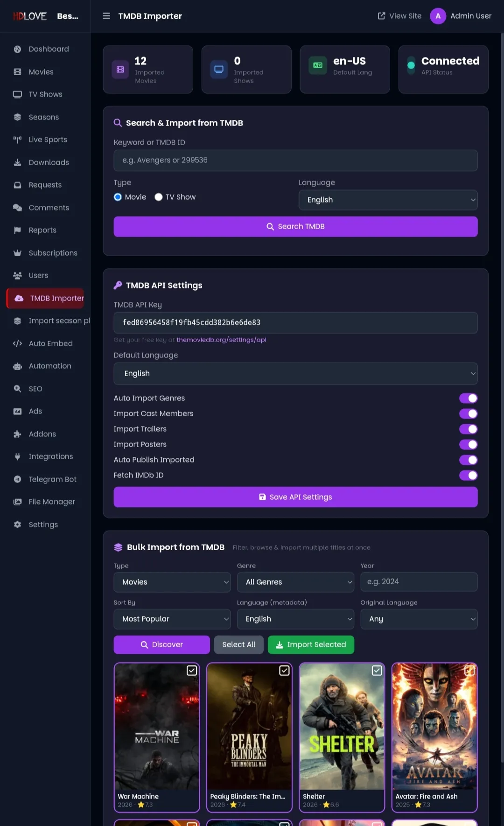The width and height of the screenshot is (504, 826).
Task: Toggle Import Cast Members switch
Action: (x=468, y=413)
